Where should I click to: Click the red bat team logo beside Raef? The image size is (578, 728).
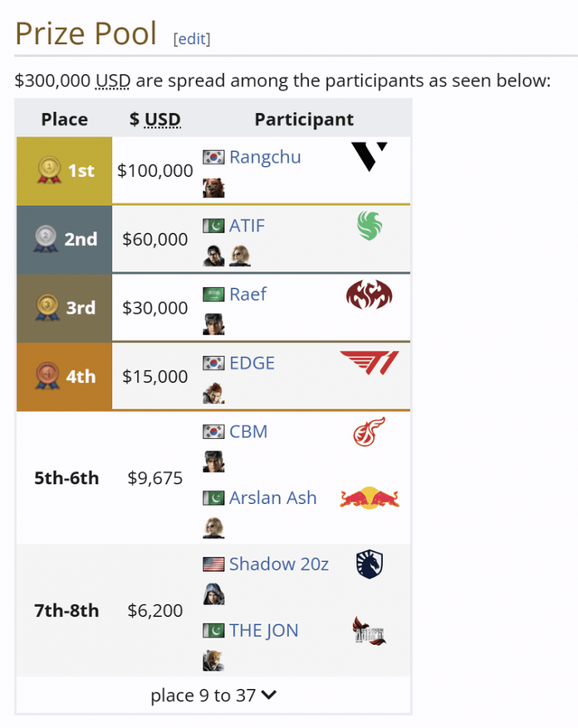[369, 295]
